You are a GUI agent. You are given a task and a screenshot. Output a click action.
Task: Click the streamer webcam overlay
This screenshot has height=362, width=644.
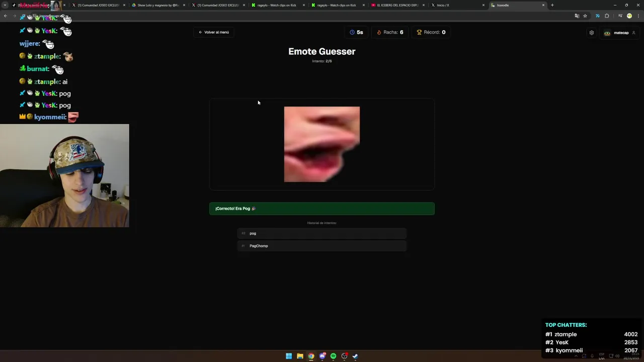coord(64,175)
